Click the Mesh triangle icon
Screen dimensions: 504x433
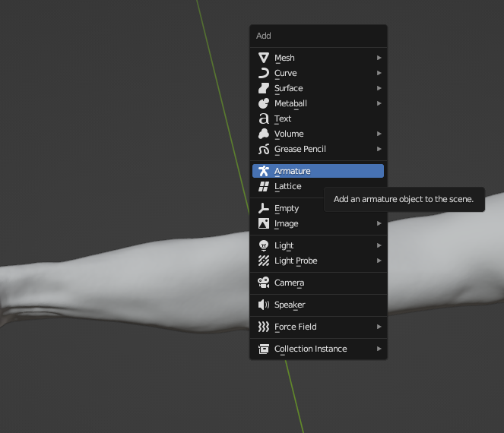click(264, 58)
